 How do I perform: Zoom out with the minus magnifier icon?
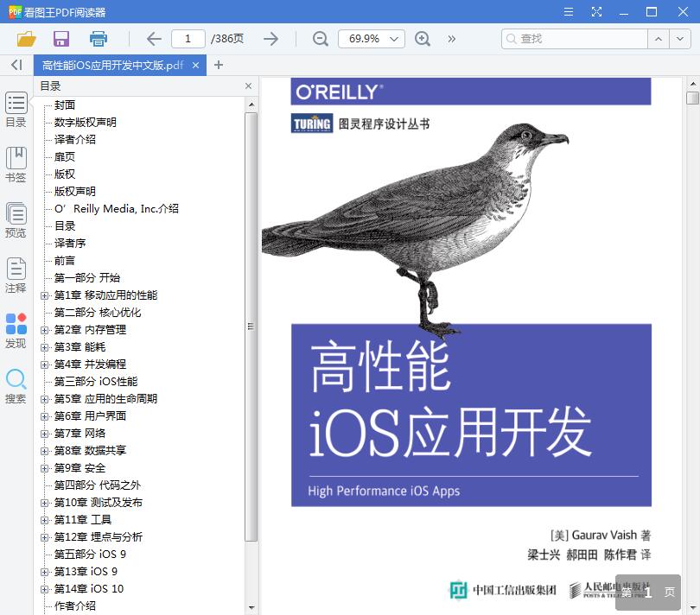320,39
